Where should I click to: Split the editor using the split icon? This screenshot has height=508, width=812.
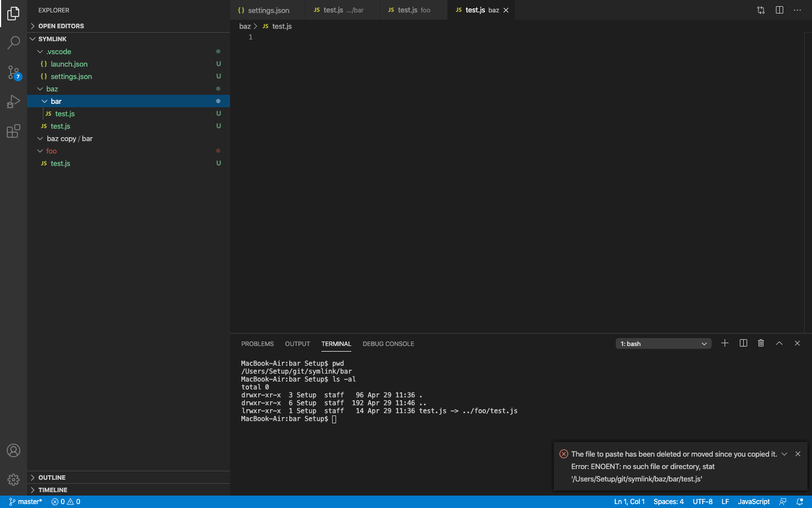pos(779,10)
